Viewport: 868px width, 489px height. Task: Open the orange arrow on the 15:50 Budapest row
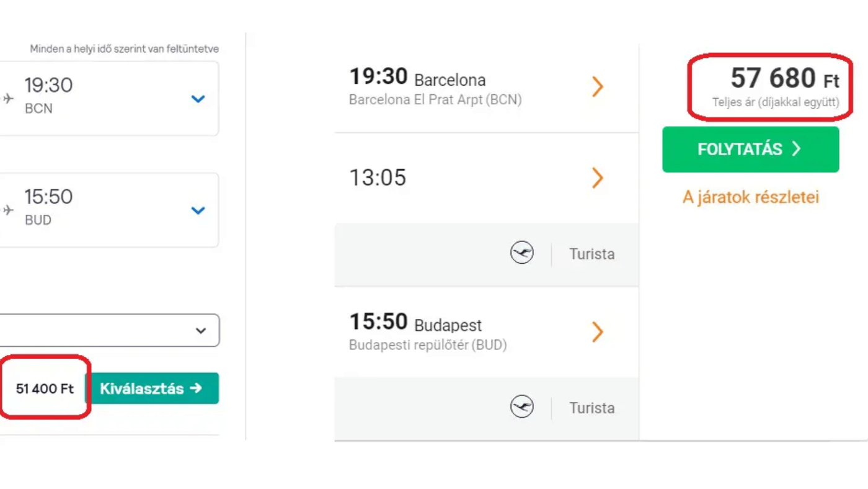click(597, 332)
